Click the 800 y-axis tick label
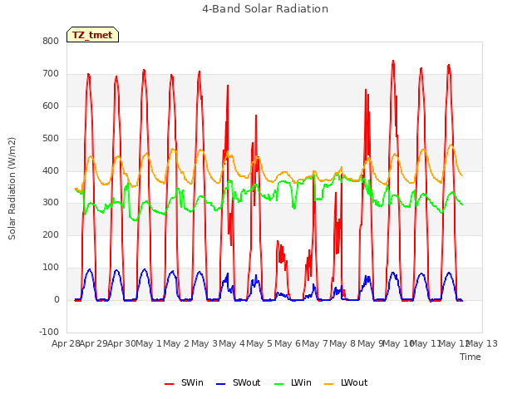This screenshot has width=532, height=399. coord(51,41)
